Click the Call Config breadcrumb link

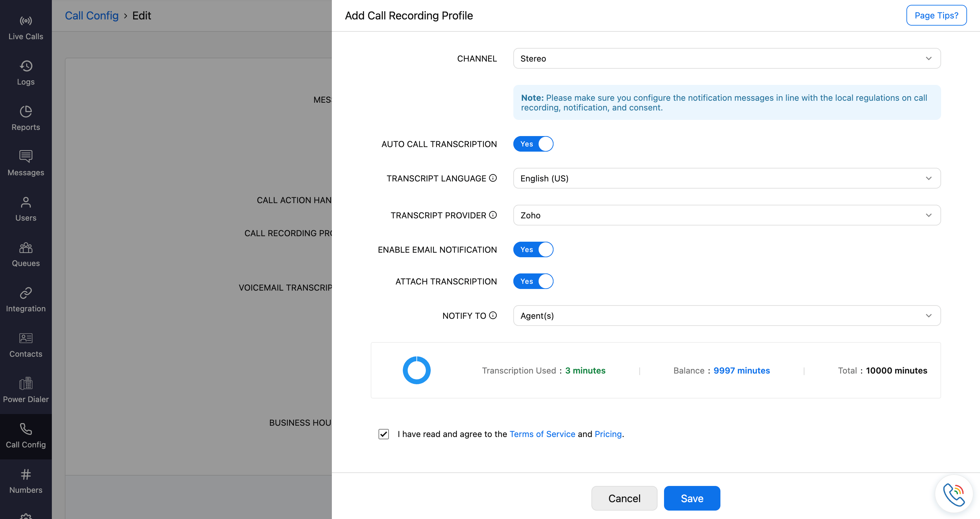pos(92,16)
